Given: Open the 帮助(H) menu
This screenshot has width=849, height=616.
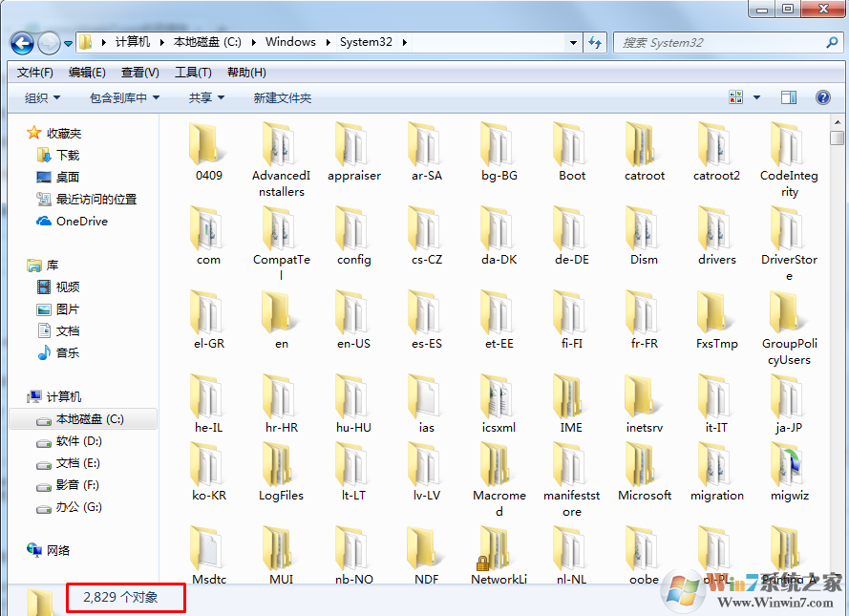Looking at the screenshot, I should tap(246, 73).
